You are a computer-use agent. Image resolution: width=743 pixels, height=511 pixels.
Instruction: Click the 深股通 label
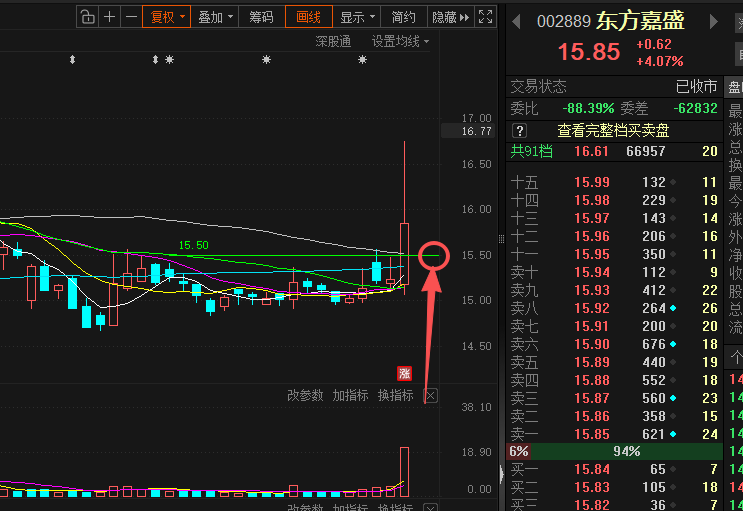[x=333, y=42]
